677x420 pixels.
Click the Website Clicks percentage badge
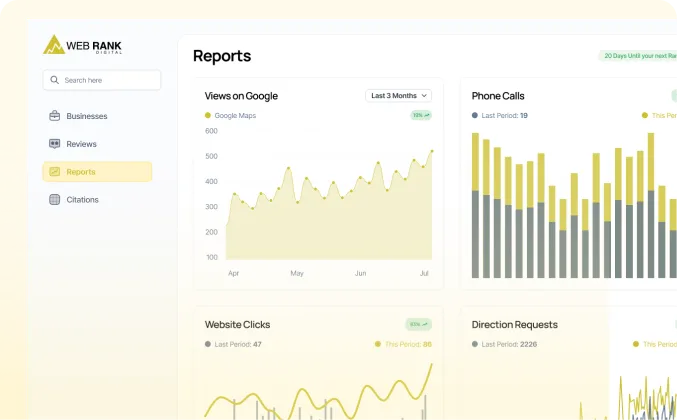pyautogui.click(x=418, y=324)
